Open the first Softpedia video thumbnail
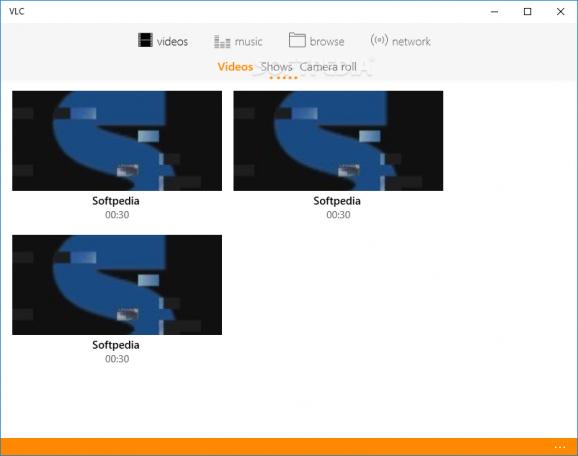Screen dimensions: 578x456 point(117,141)
